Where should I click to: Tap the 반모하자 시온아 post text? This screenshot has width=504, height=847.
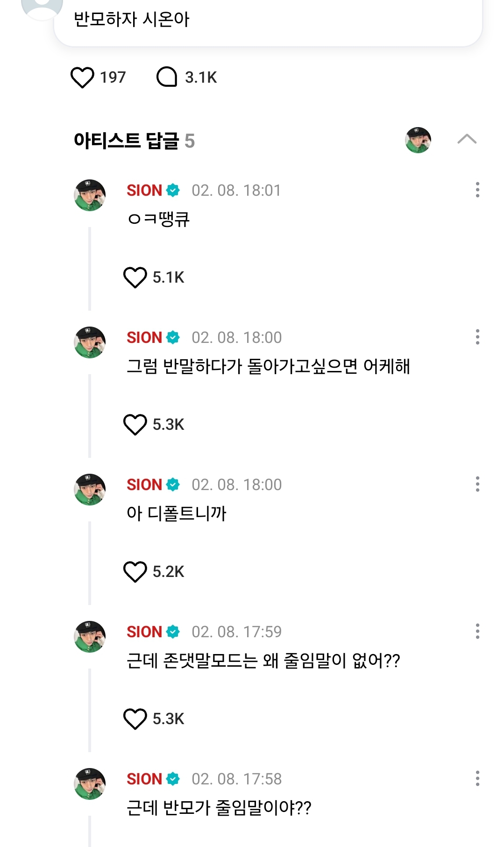tap(132, 20)
